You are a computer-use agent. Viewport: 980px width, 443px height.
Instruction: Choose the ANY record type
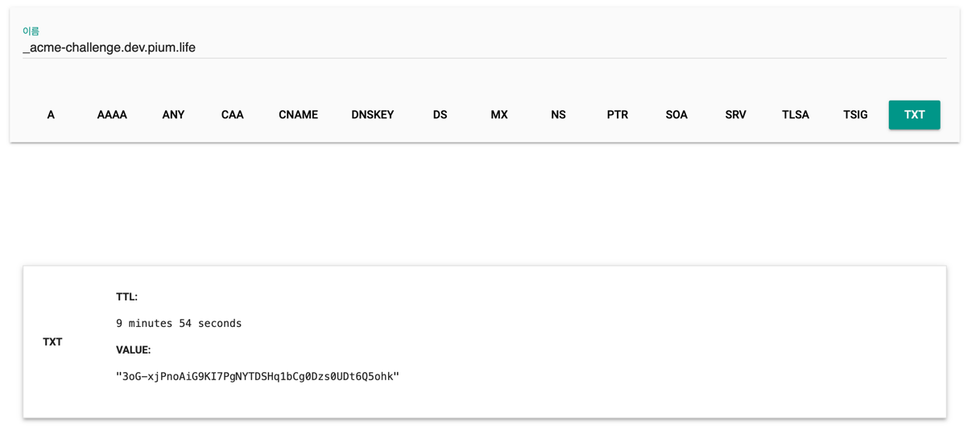click(x=173, y=115)
